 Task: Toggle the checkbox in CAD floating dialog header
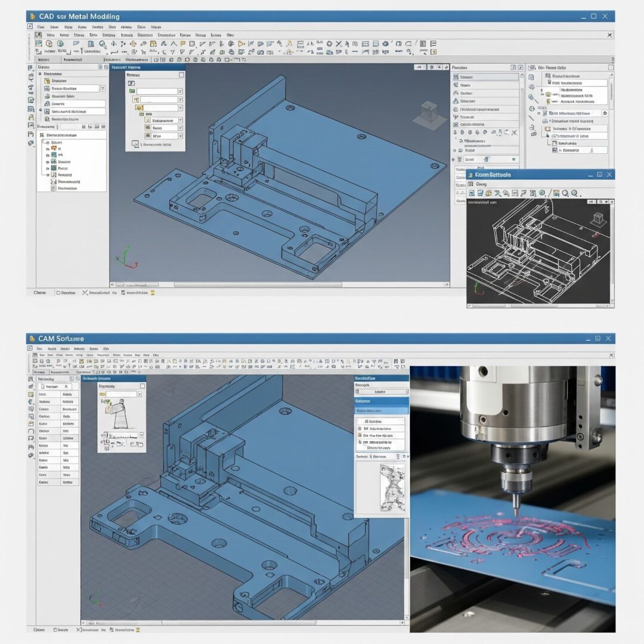point(181,75)
